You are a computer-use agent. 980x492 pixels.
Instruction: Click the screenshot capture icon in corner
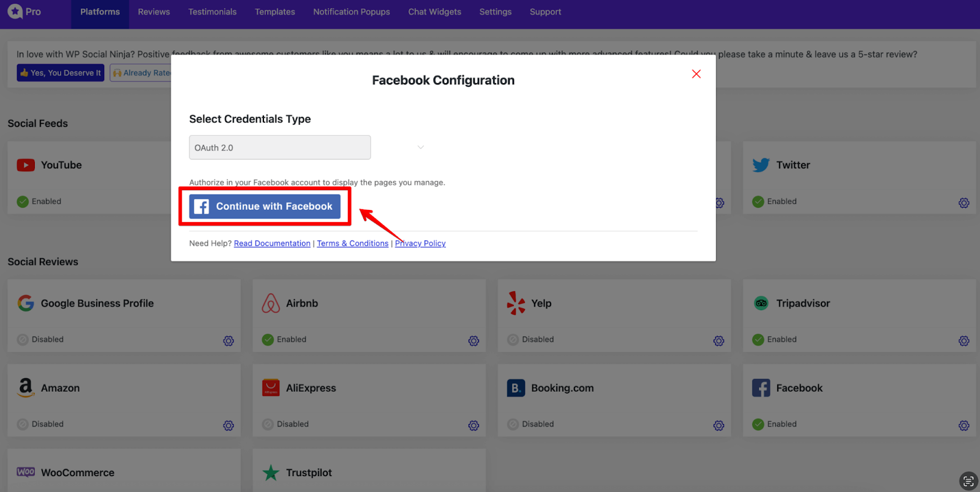pos(968,481)
